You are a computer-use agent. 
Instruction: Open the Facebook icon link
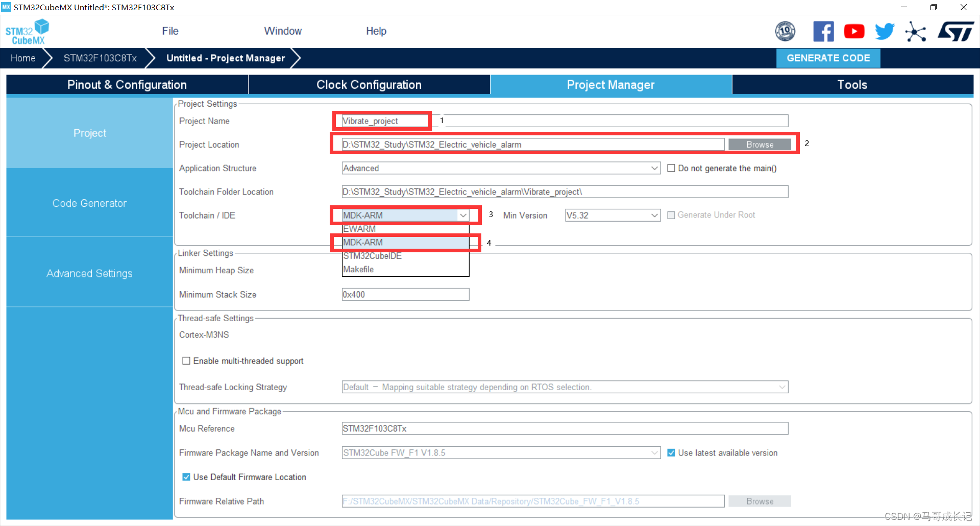click(x=823, y=31)
